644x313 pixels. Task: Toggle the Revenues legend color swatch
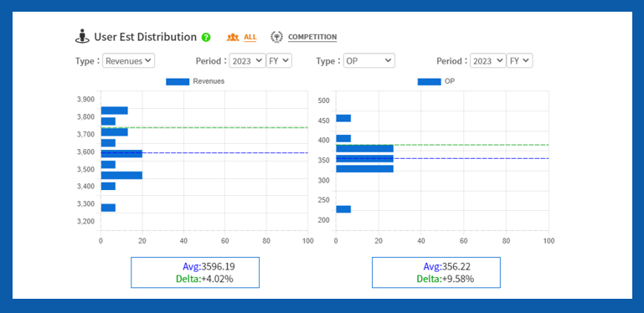(178, 82)
